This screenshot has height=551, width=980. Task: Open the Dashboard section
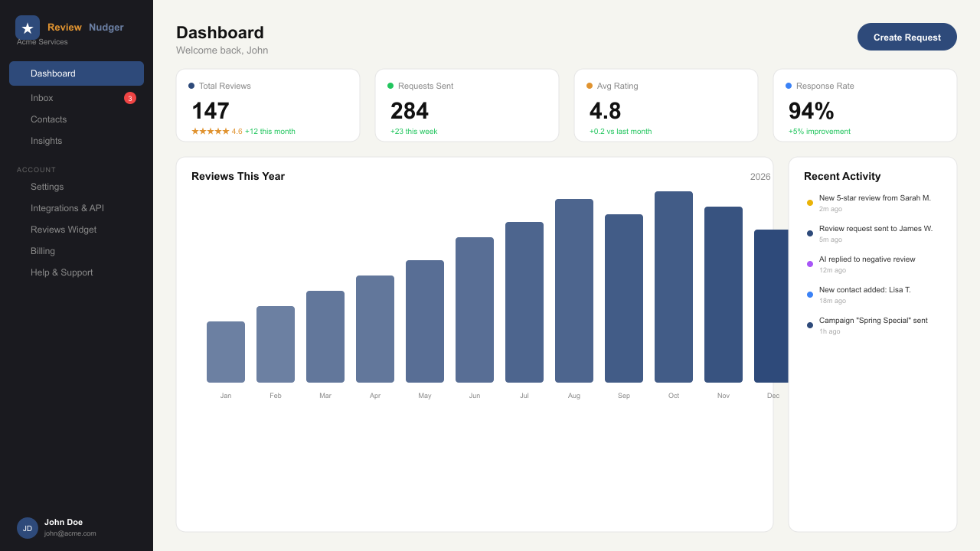click(53, 73)
